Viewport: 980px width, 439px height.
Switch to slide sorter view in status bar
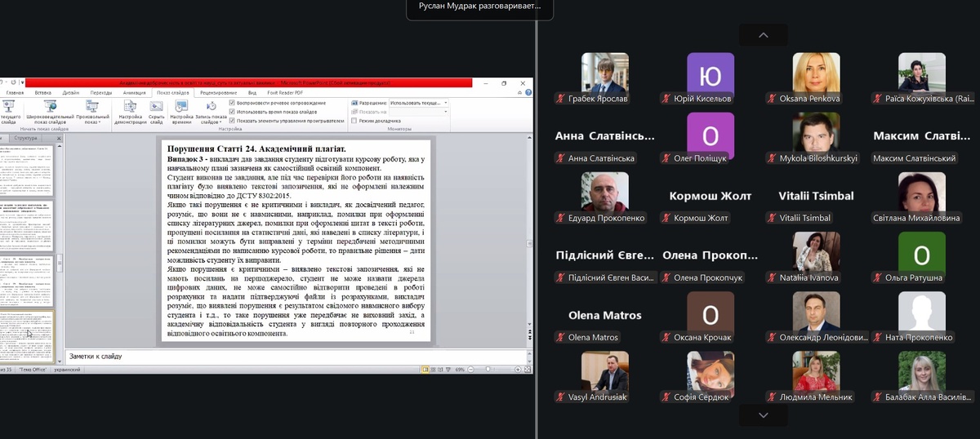click(x=433, y=370)
